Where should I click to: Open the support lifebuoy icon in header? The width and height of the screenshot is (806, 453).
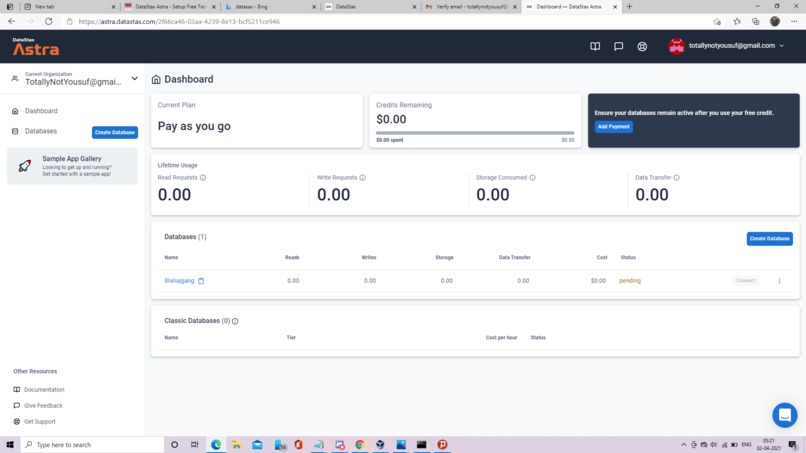[642, 46]
